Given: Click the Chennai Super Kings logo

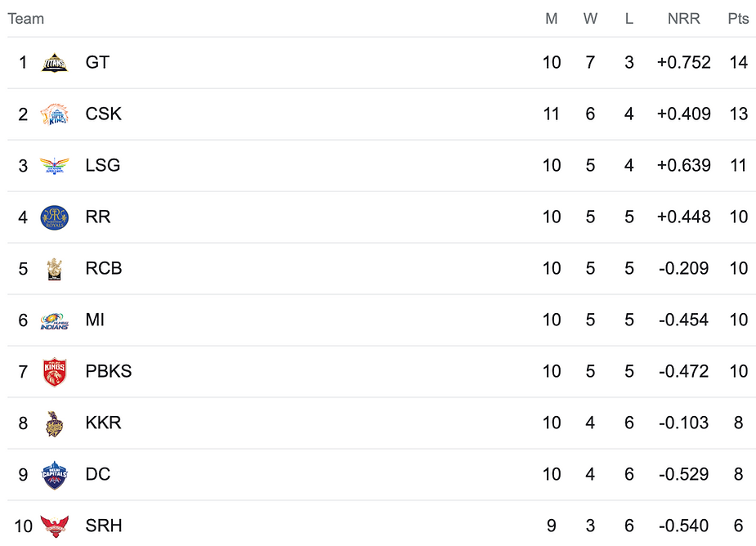Looking at the screenshot, I should (x=55, y=114).
